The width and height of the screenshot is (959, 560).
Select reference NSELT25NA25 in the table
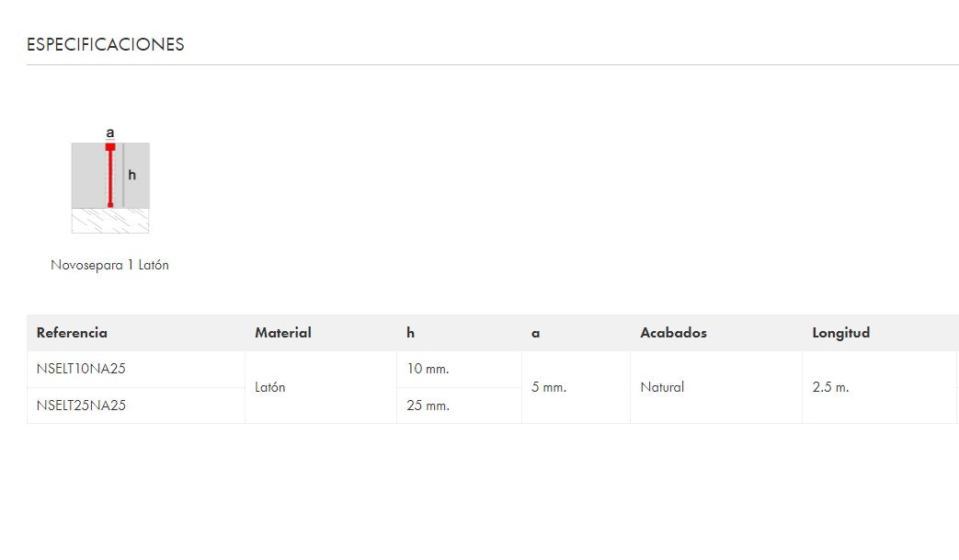click(81, 406)
